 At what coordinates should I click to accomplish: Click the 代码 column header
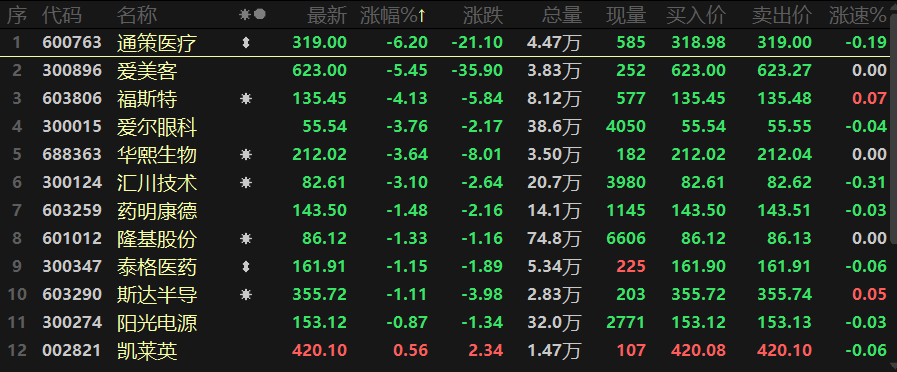coord(62,15)
